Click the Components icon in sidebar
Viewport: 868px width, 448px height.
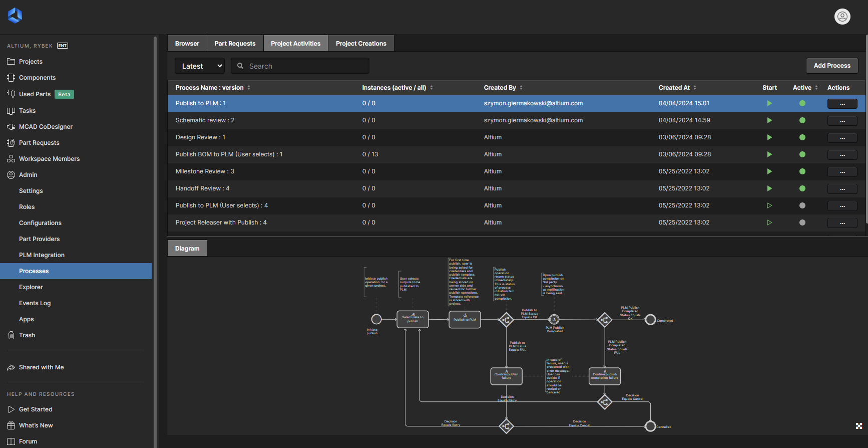(11, 78)
